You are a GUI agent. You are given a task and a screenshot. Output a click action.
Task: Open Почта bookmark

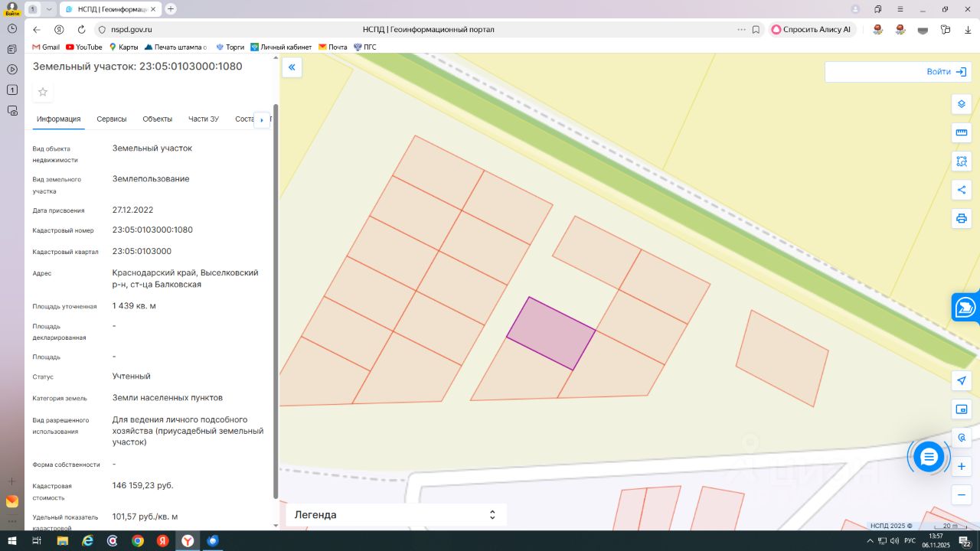[x=333, y=47]
